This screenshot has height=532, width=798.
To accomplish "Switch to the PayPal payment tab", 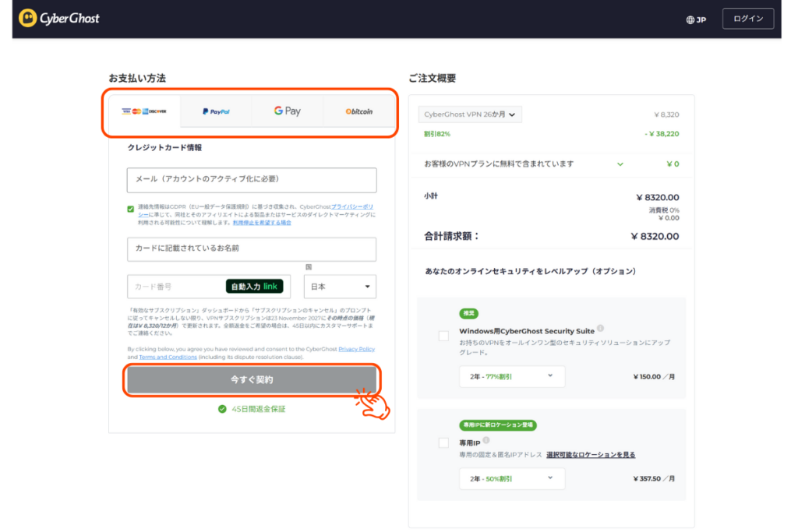I will click(x=216, y=111).
